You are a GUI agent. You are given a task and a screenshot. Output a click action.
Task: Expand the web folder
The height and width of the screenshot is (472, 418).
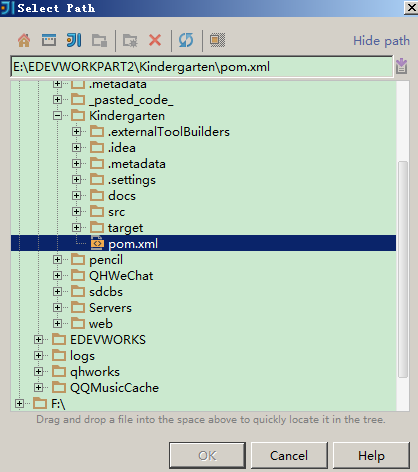pos(57,324)
